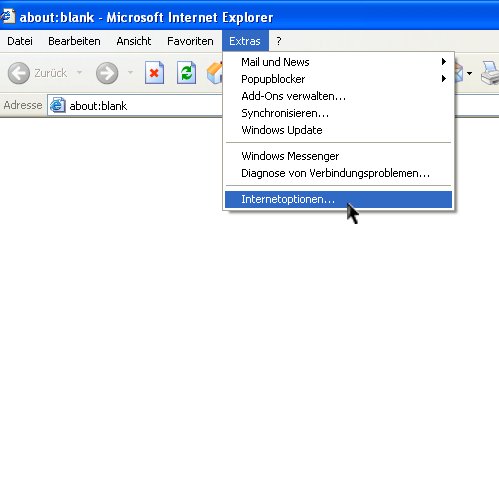Open the Back button history dropdown arrow
The height and width of the screenshot is (499, 499).
click(x=79, y=72)
